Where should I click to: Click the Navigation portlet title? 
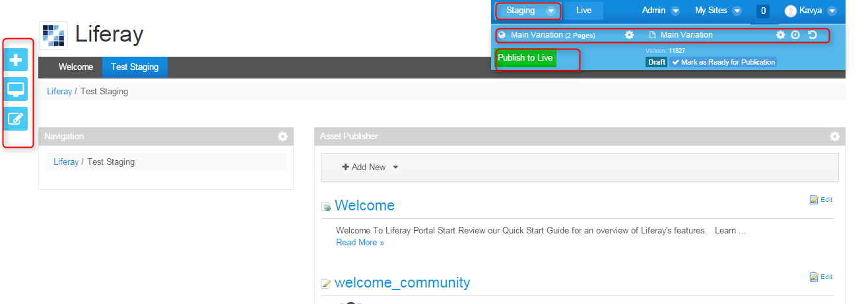click(x=64, y=137)
